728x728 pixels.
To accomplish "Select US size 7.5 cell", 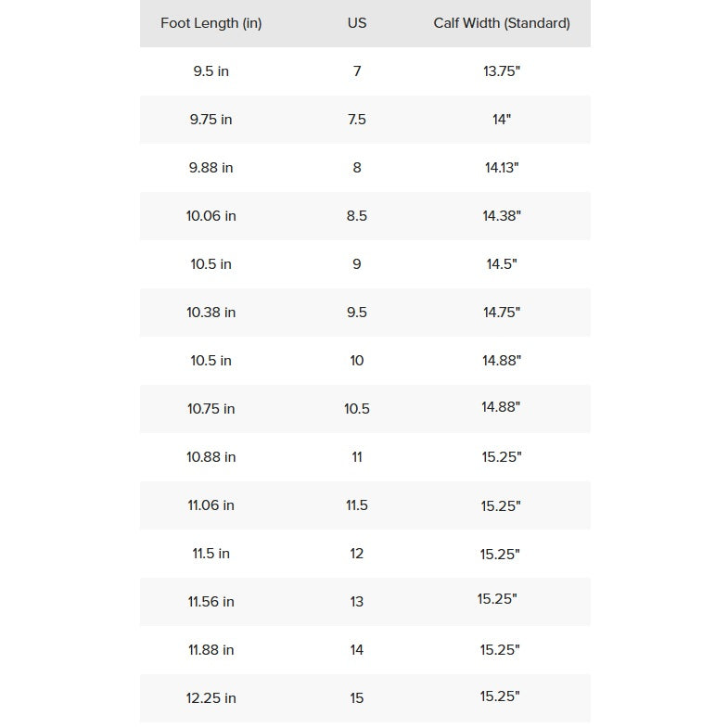I will point(356,120).
